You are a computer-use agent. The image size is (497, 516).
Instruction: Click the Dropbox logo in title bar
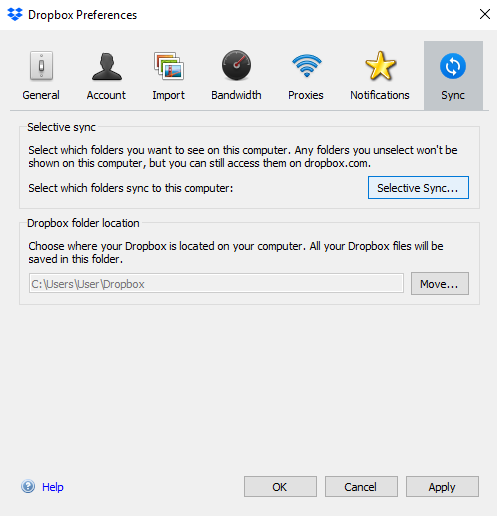coord(15,15)
